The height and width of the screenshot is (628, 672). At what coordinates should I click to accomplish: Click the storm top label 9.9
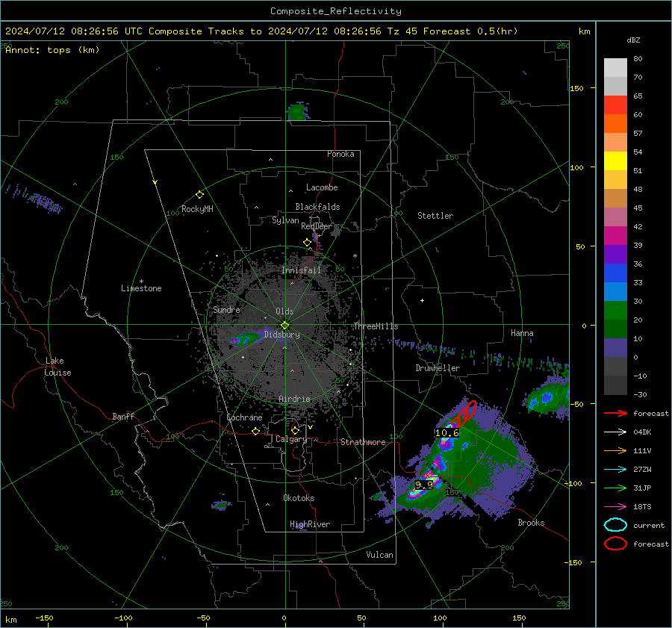424,485
